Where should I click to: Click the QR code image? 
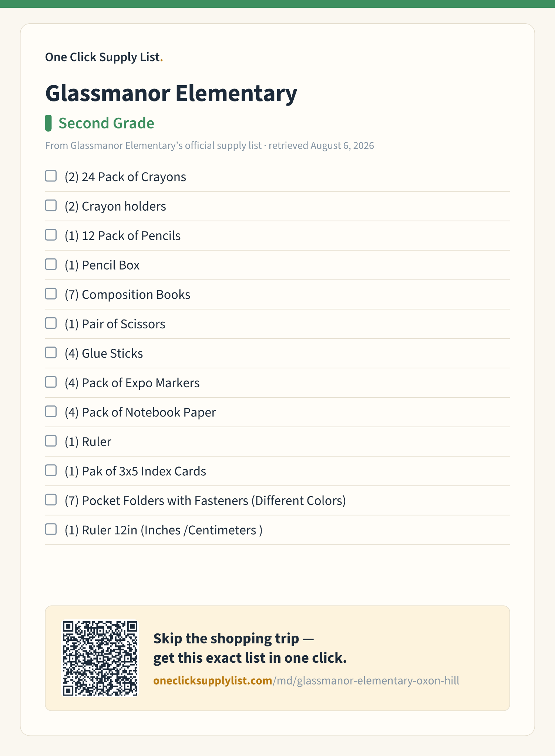pos(100,658)
